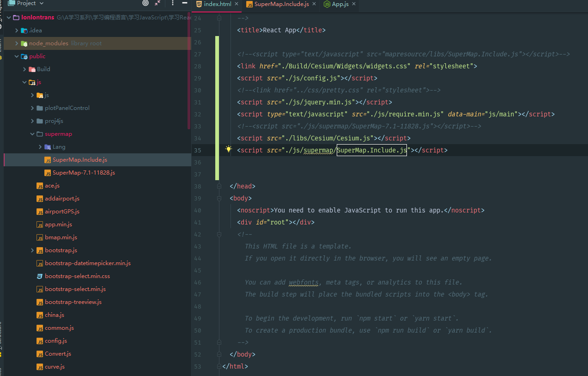Expand the node_modules folder
The width and height of the screenshot is (588, 376).
(x=17, y=43)
